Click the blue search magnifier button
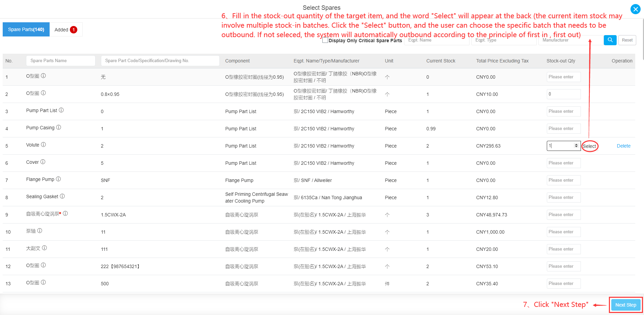644x315 pixels. tap(610, 40)
